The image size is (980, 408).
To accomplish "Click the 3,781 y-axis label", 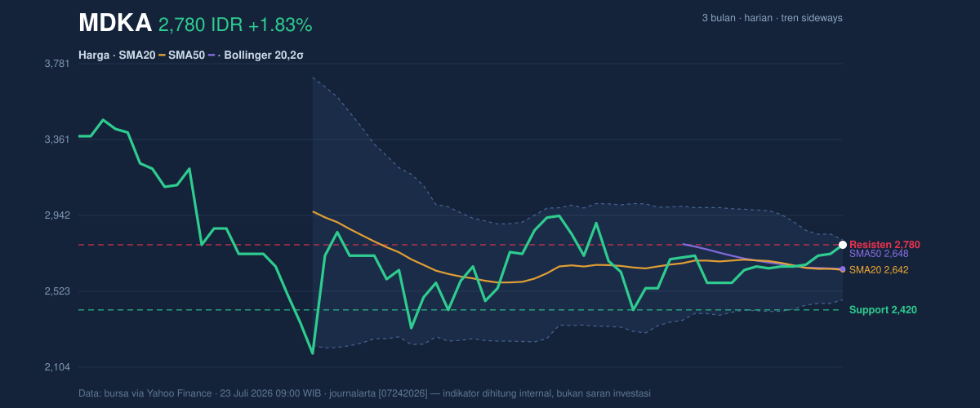I will (56, 64).
